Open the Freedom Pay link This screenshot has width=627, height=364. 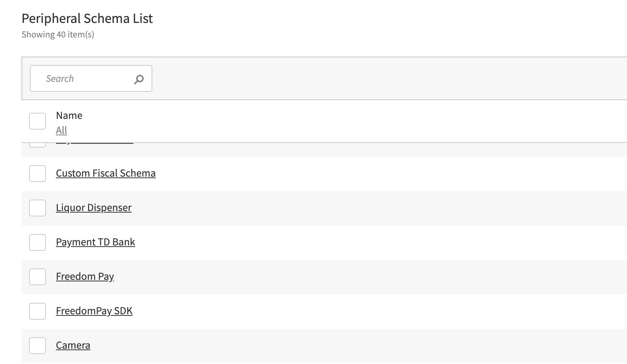pos(85,276)
